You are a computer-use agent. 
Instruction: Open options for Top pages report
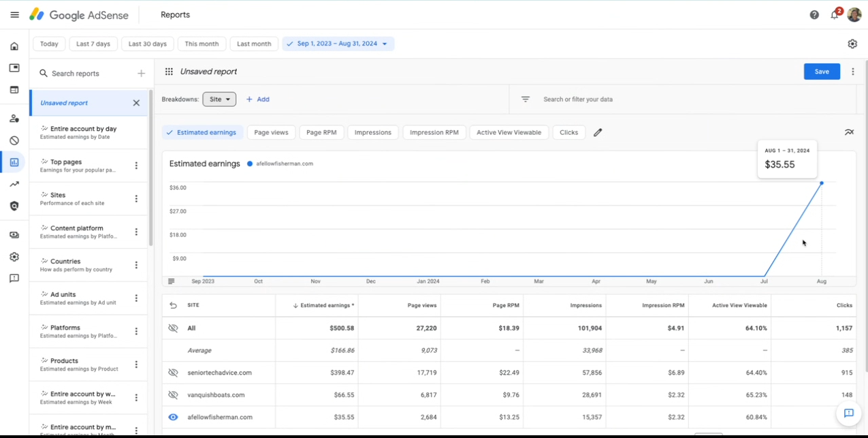tap(136, 166)
